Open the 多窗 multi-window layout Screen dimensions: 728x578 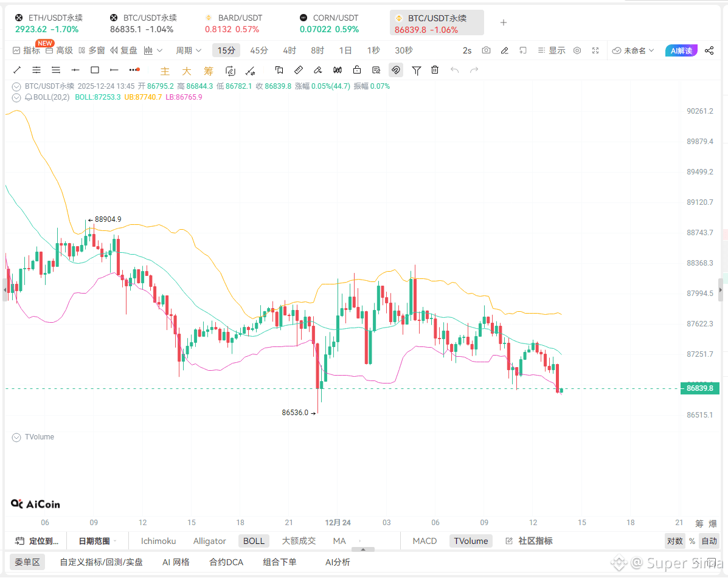92,50
